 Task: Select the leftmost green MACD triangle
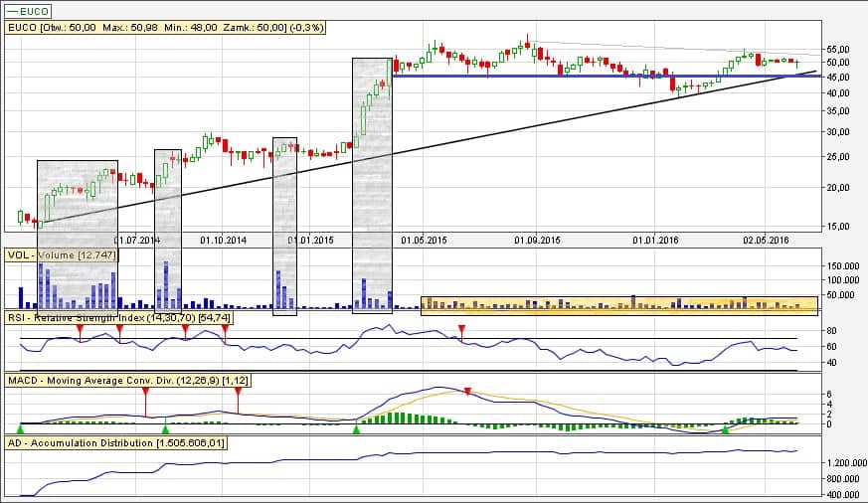[x=21, y=427]
